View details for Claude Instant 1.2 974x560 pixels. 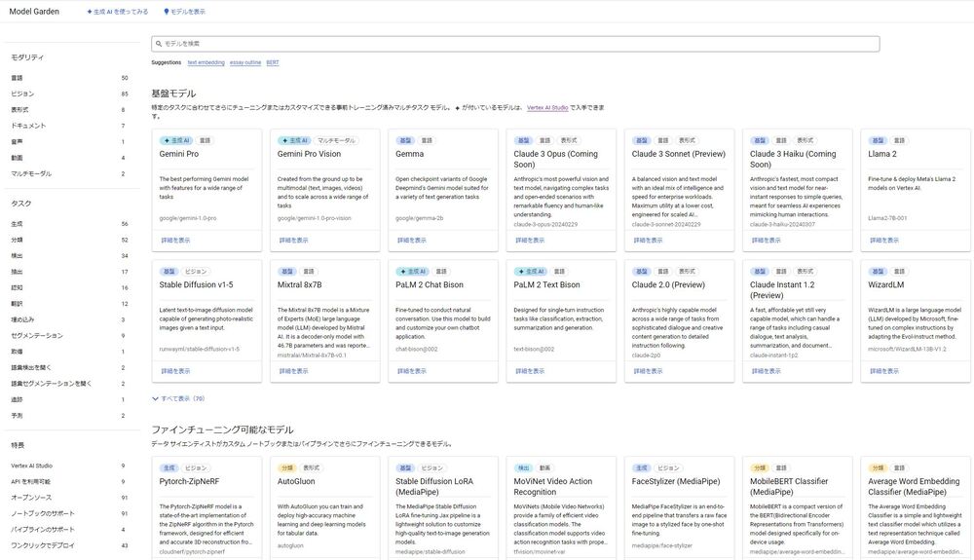pyautogui.click(x=766, y=371)
